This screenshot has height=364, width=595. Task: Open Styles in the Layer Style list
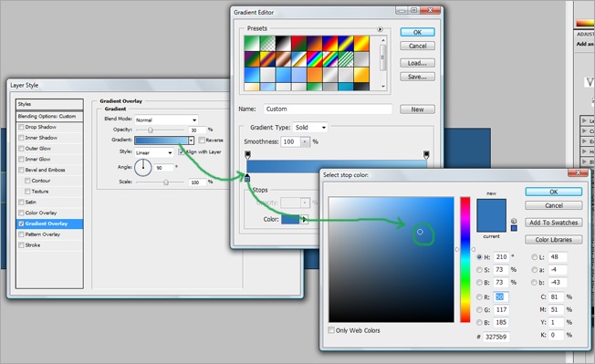(49, 104)
